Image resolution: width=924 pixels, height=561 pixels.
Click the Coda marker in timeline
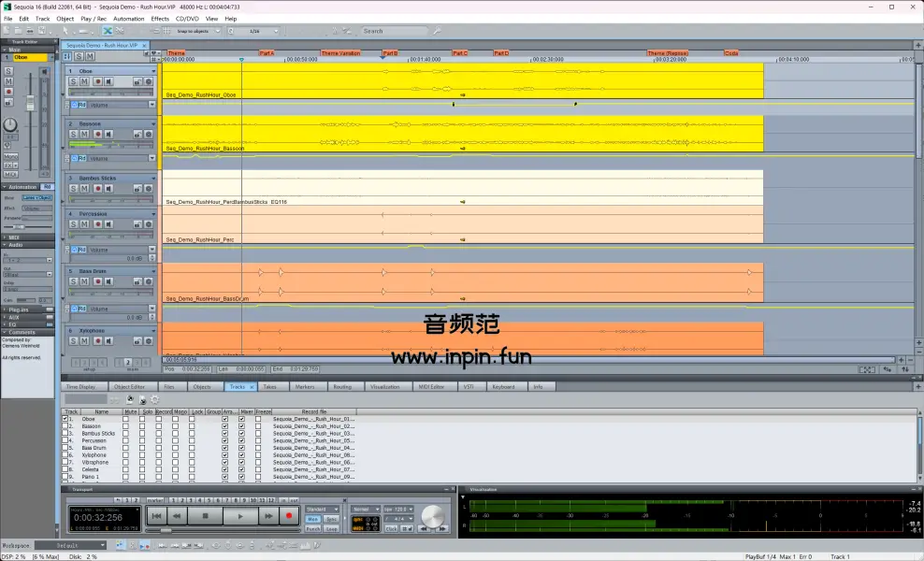pos(731,53)
